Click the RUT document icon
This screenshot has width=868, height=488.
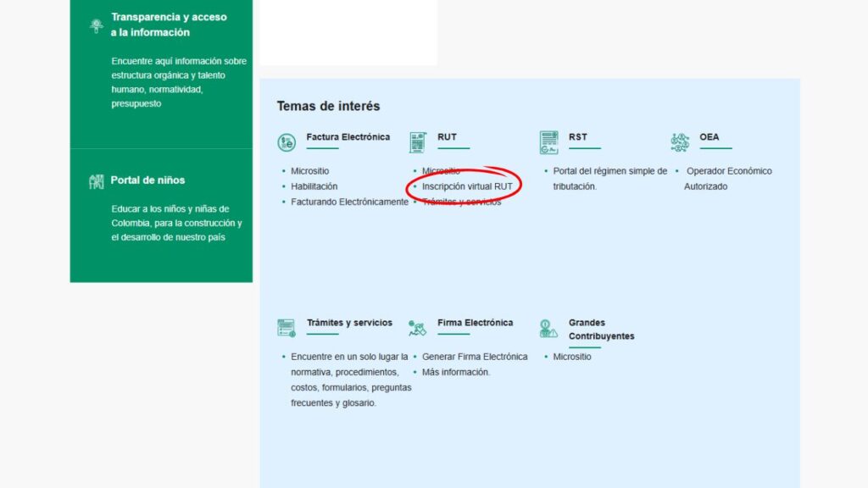[417, 142]
